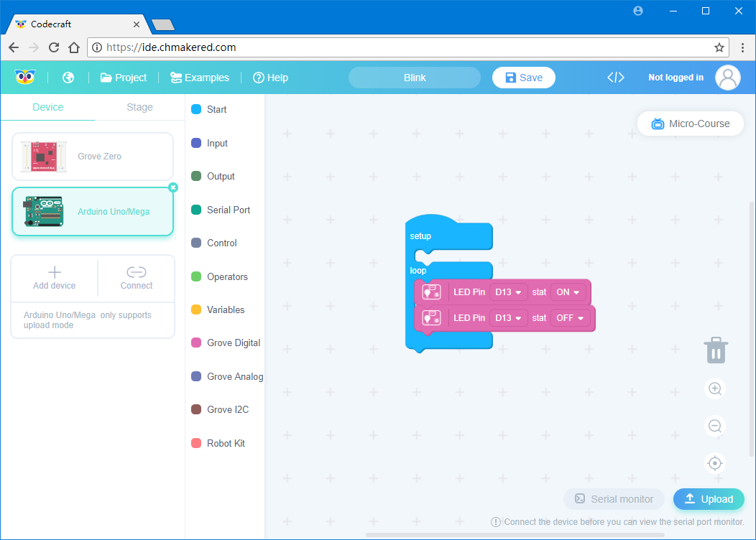Click Add device
Screen dimensions: 756x540
point(55,279)
